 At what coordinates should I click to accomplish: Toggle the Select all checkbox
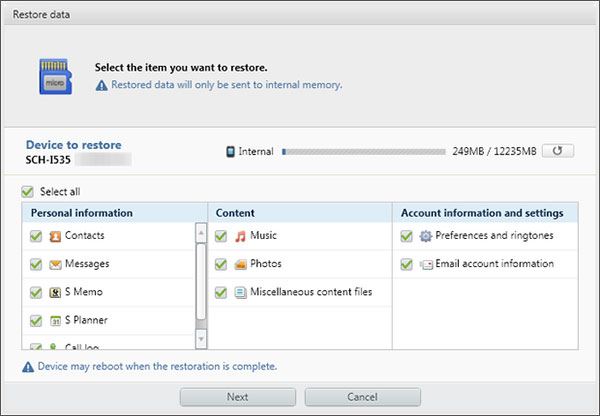(x=28, y=191)
